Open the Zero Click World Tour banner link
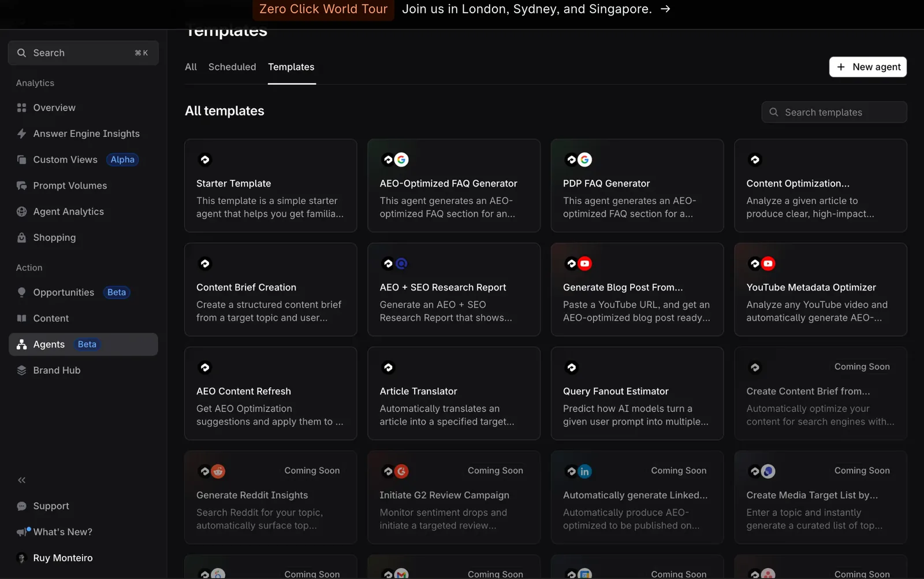 [323, 9]
